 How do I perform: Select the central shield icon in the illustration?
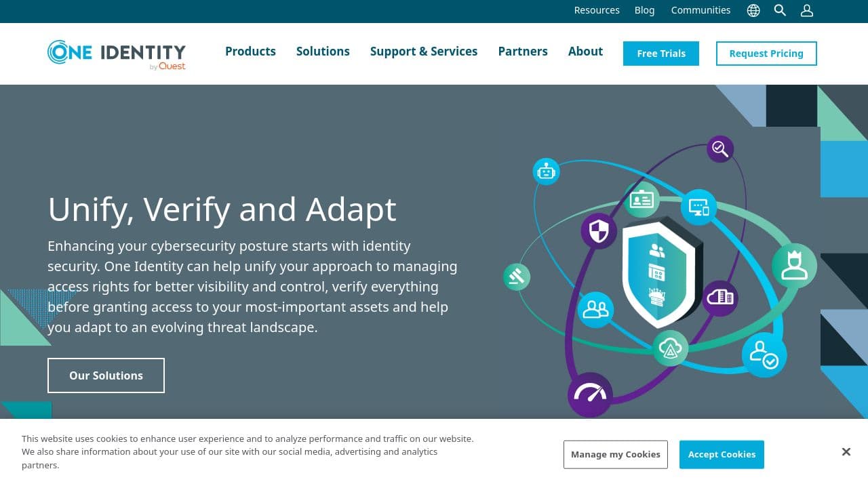pyautogui.click(x=661, y=274)
